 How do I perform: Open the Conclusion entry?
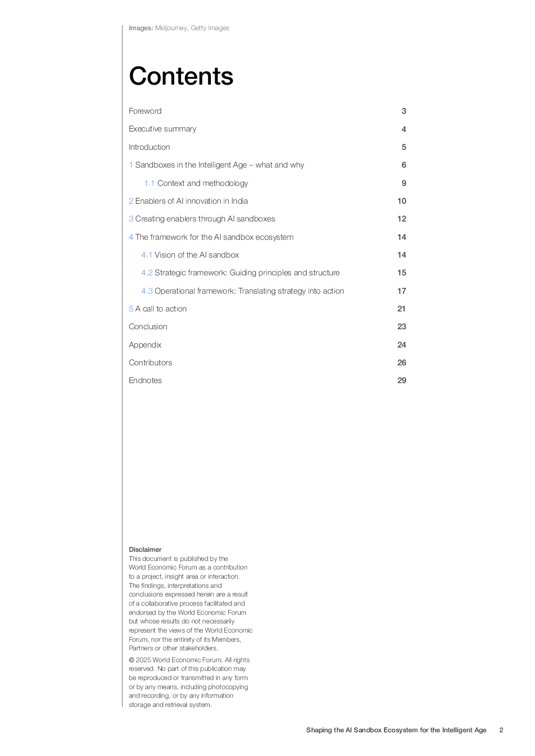(x=148, y=327)
